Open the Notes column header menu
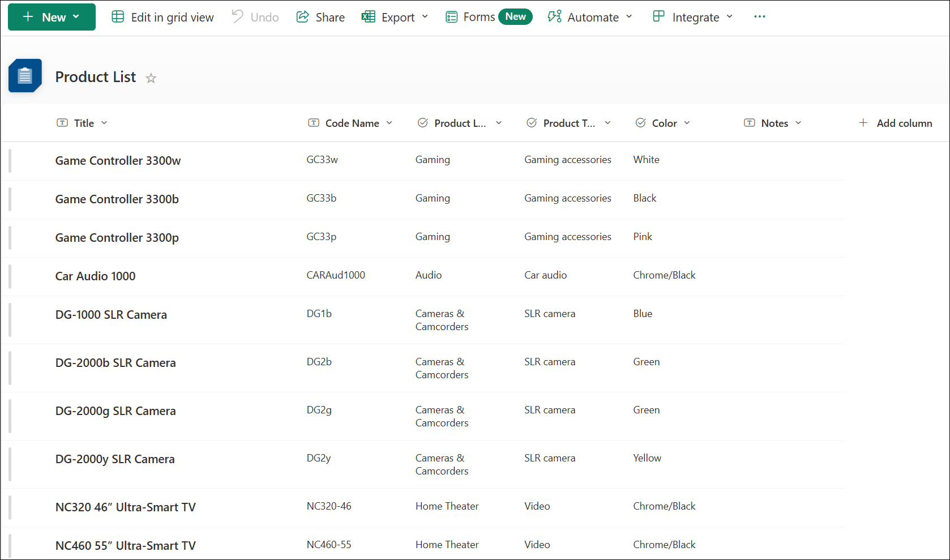The width and height of the screenshot is (950, 560). click(798, 122)
